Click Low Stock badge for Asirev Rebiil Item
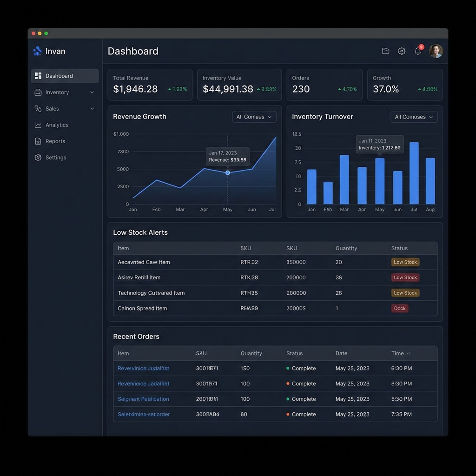 [x=405, y=278]
